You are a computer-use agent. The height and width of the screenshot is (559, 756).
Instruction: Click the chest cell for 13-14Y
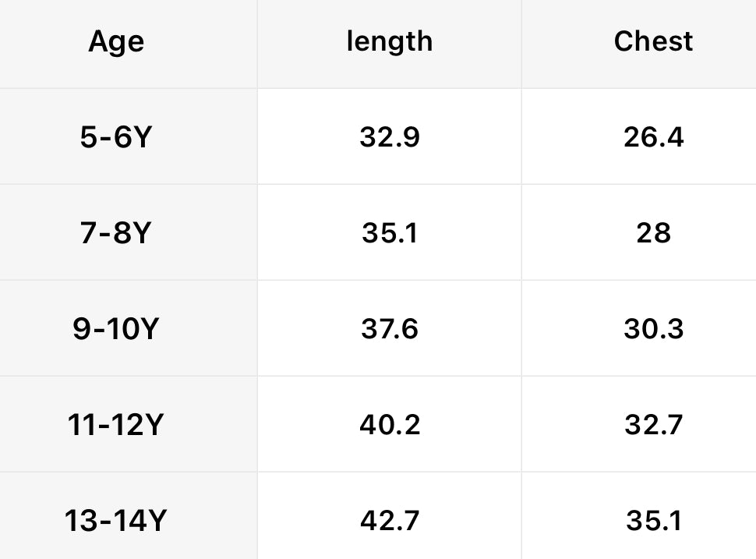pos(653,520)
